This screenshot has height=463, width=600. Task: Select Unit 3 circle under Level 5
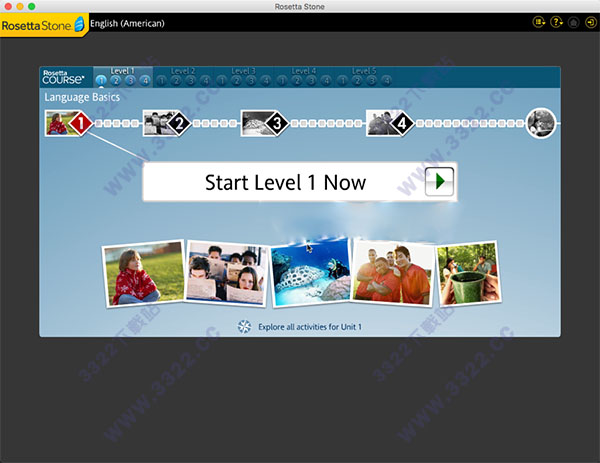point(372,81)
